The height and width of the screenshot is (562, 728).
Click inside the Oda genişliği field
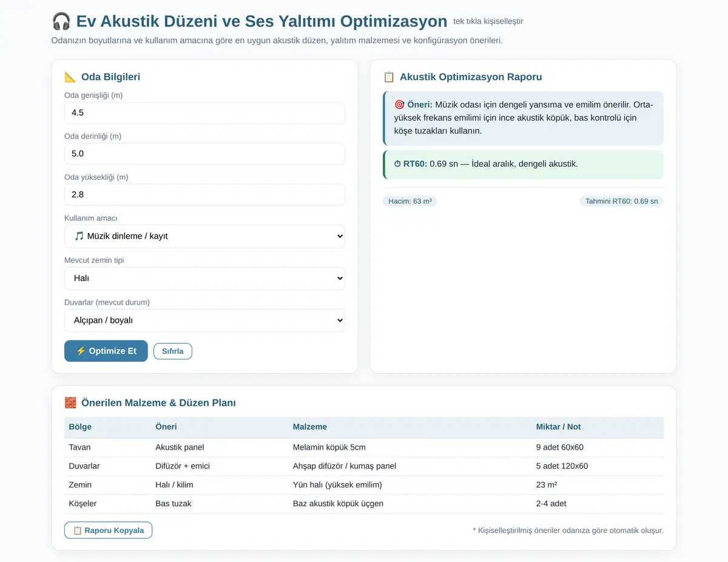(204, 113)
